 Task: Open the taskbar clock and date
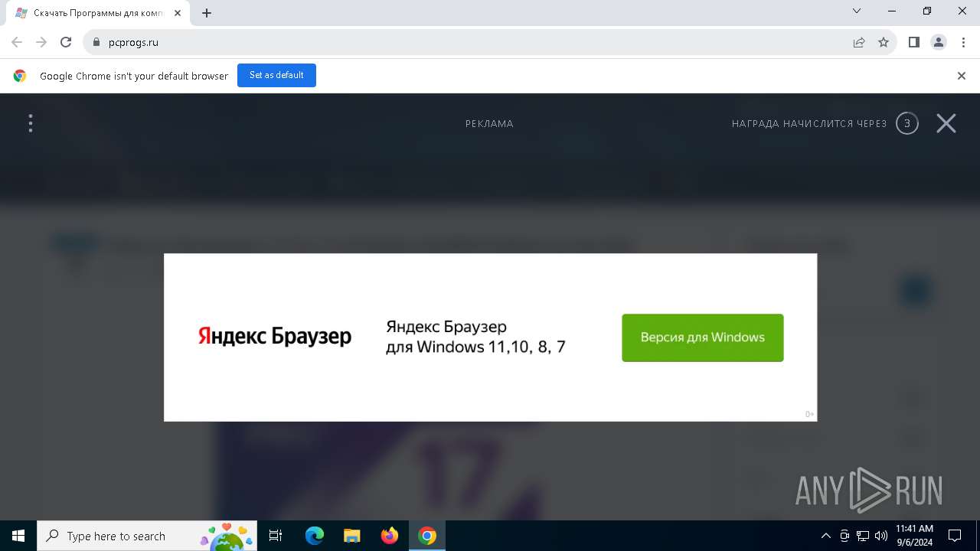click(x=914, y=536)
